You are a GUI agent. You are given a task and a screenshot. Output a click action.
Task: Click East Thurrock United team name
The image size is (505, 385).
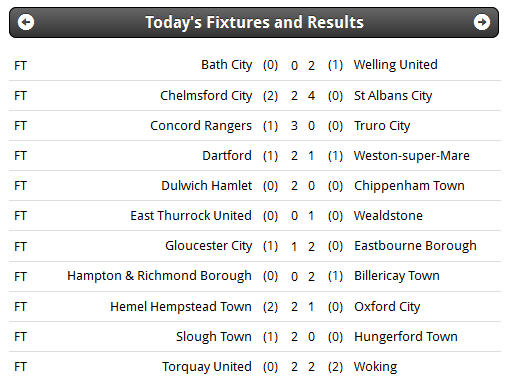pyautogui.click(x=191, y=216)
